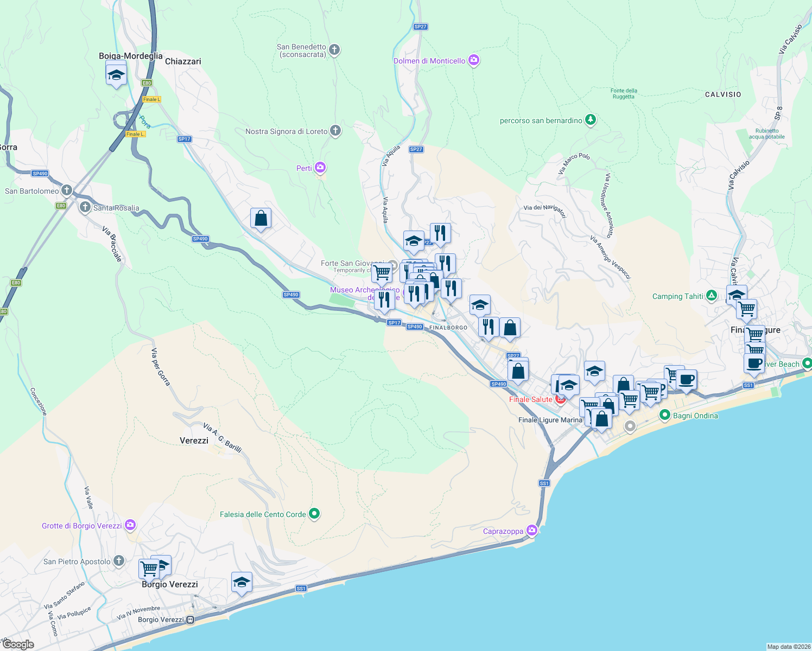812x651 pixels.
Task: Click the school icon near Boiga-Mordeglia
Action: pos(116,75)
